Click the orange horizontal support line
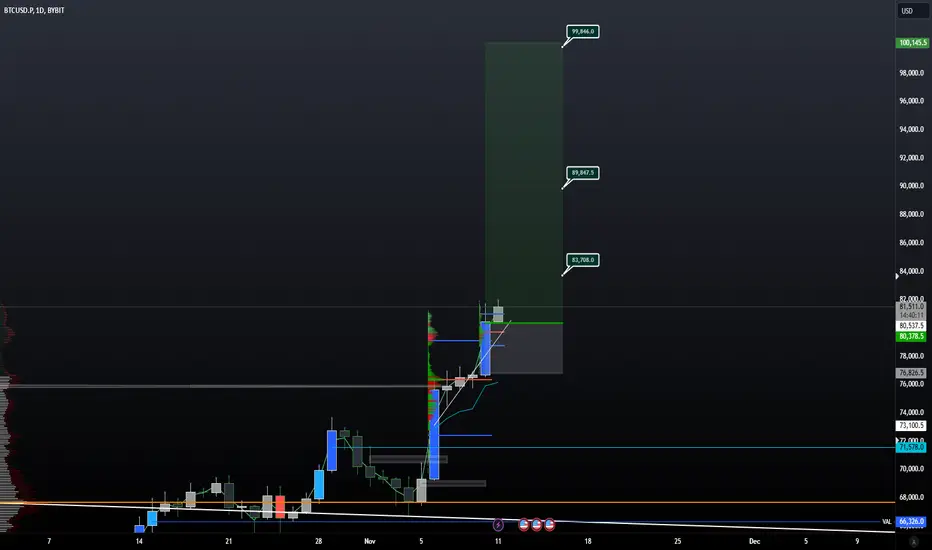 pyautogui.click(x=447, y=502)
